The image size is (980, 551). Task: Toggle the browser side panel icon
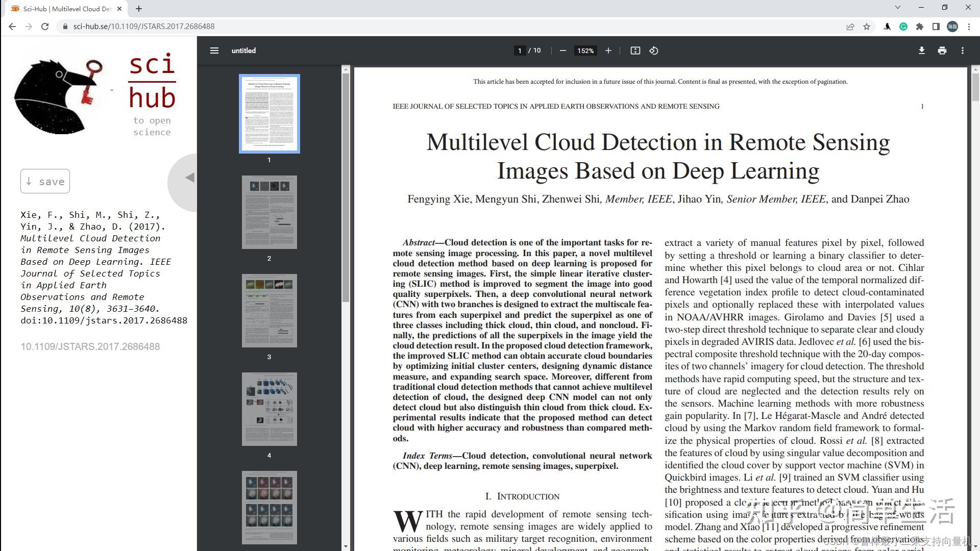click(936, 27)
